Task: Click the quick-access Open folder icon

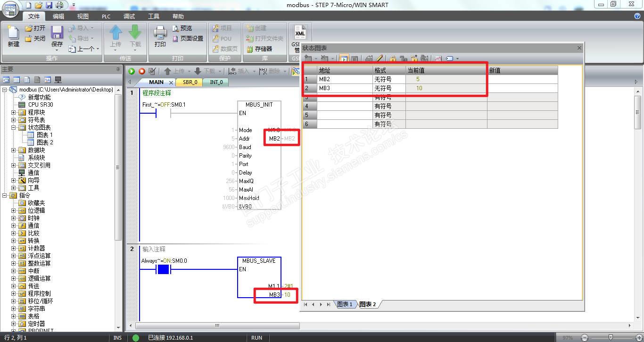Action: tap(39, 5)
